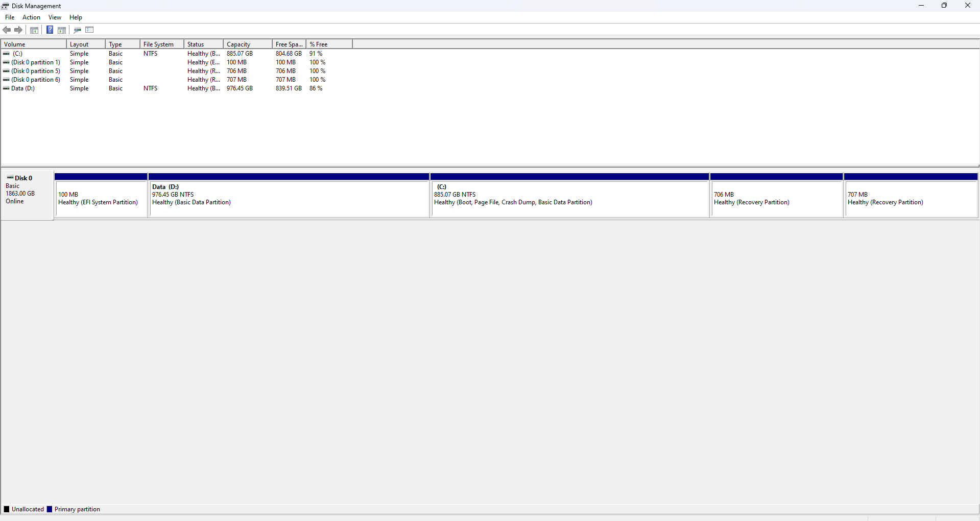Open the File menu
This screenshot has width=980, height=521.
(x=10, y=17)
